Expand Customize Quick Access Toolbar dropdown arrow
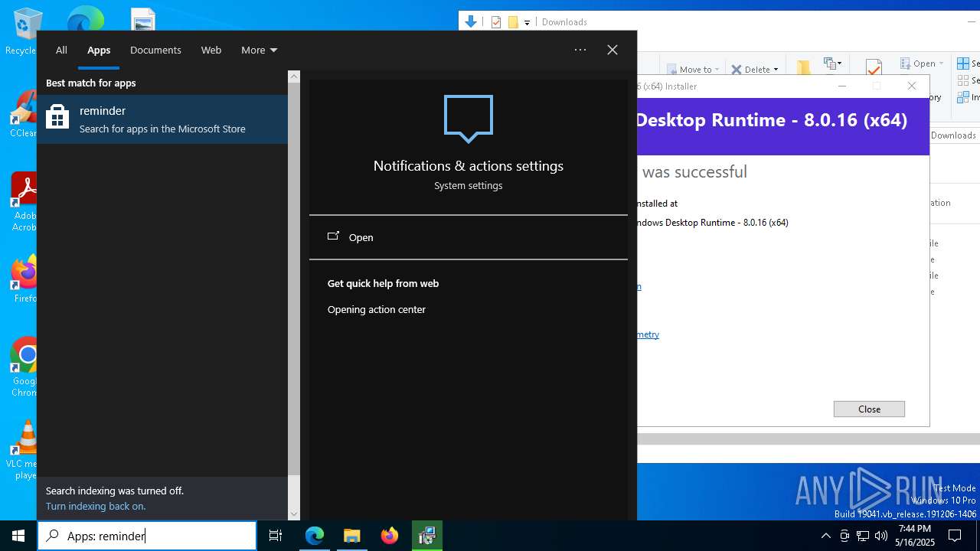Screen dimensions: 980x551 click(527, 23)
